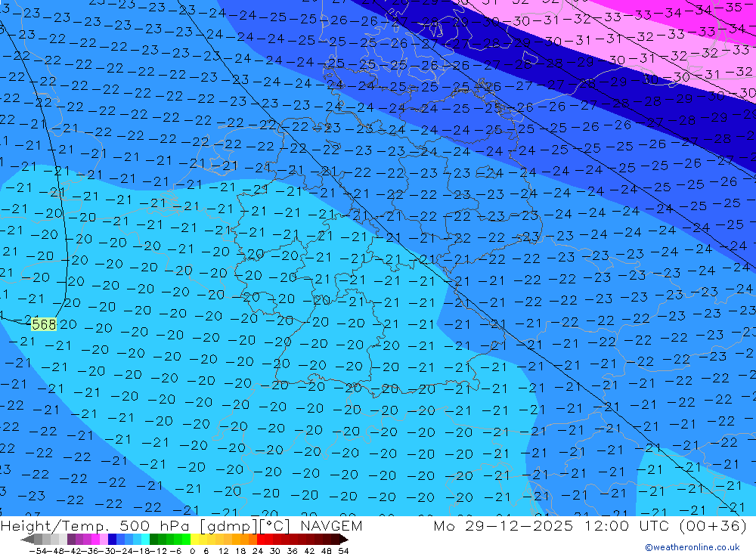Click the pink legend color segment
The height and width of the screenshot is (554, 756).
104,539
